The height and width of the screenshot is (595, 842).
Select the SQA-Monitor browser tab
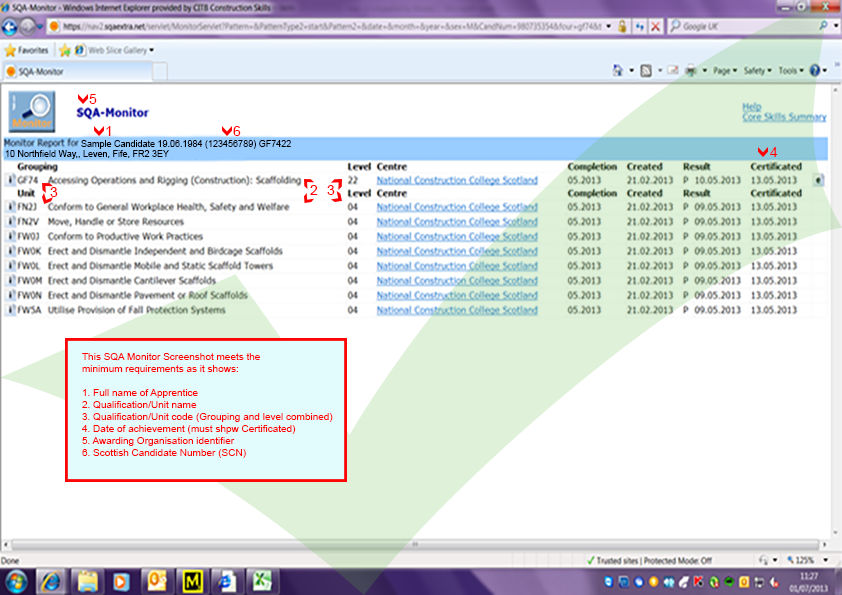pyautogui.click(x=78, y=71)
